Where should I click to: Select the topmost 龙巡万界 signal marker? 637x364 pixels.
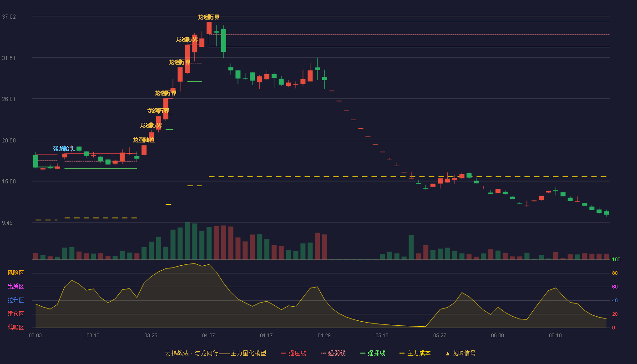(x=209, y=17)
